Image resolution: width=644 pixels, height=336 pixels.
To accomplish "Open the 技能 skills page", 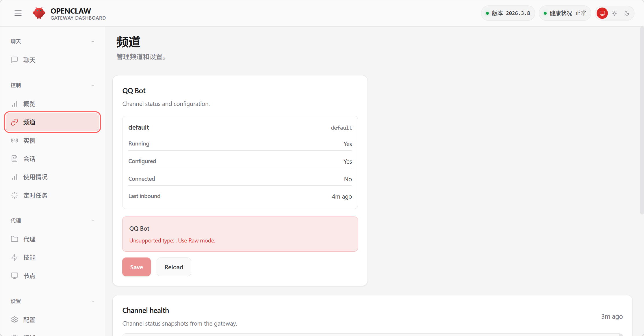I will point(29,257).
